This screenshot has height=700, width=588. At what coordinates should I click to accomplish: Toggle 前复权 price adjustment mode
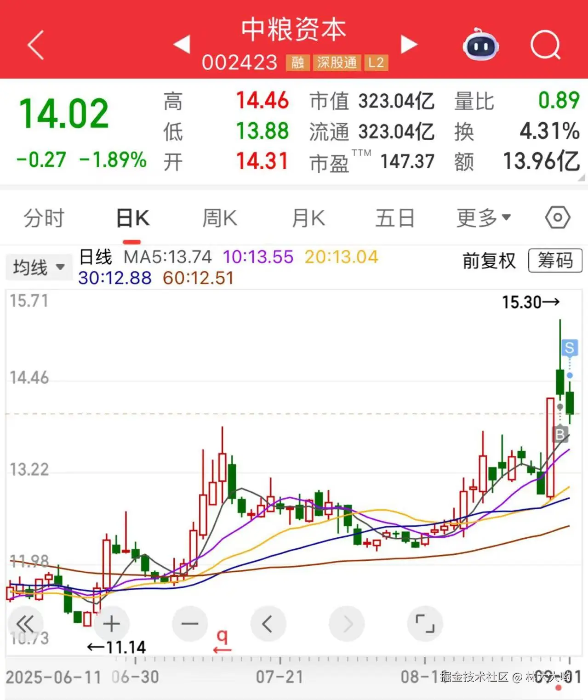489,261
